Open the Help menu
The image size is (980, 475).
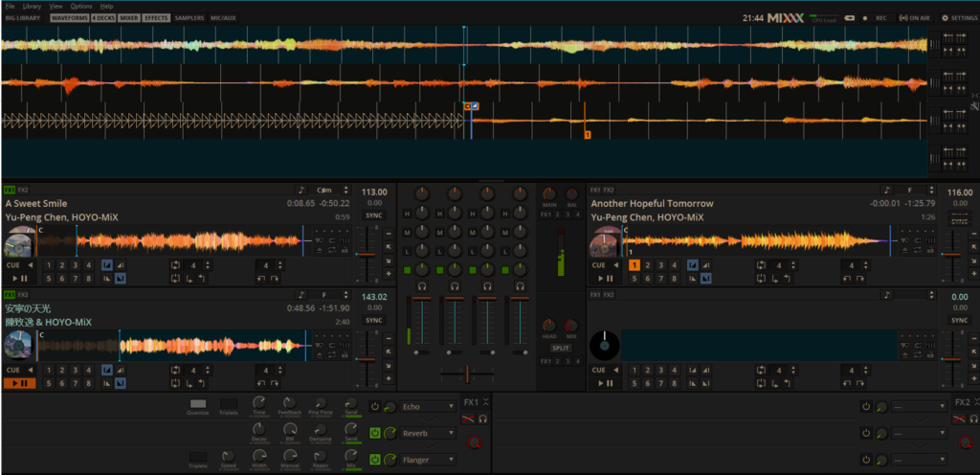point(106,6)
